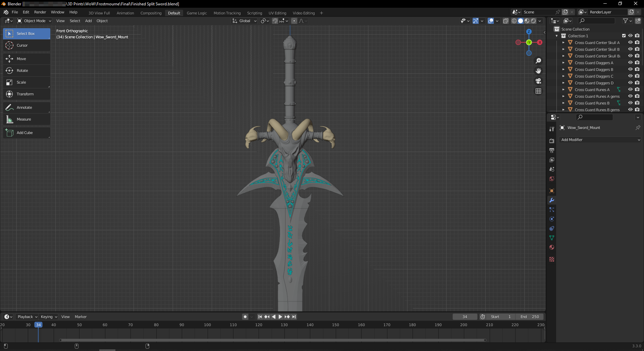
Task: Hide Cross Guard Daggers A eye icon
Action: [630, 63]
